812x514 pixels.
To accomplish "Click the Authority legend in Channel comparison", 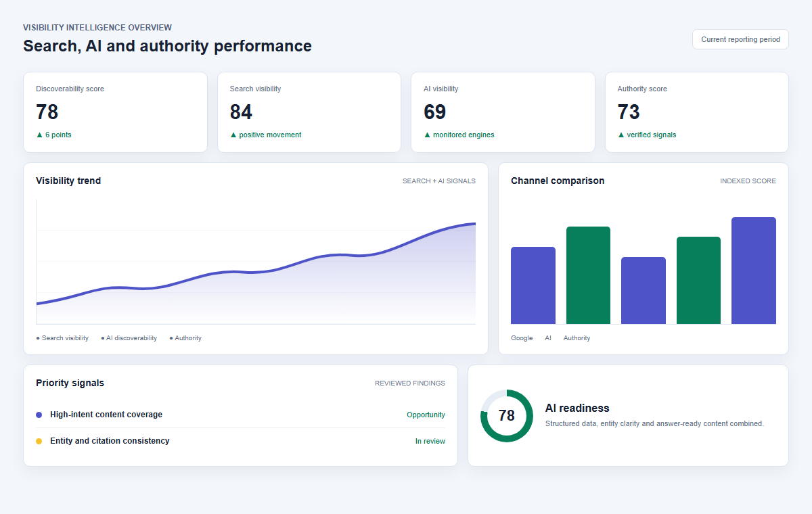I will tap(577, 338).
